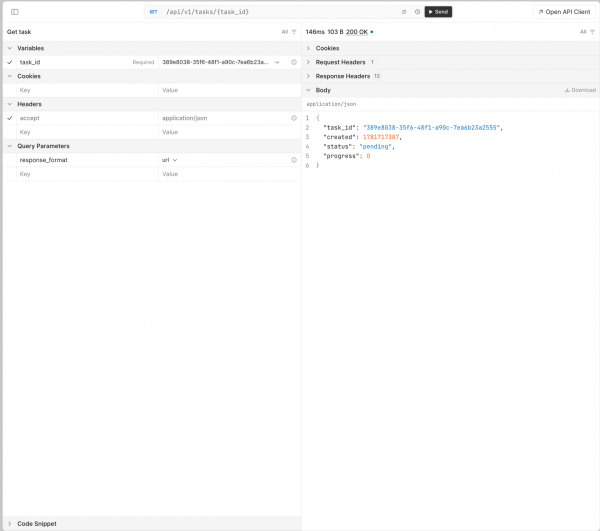Click the empty header Key field
The width and height of the screenshot is (600, 531).
pos(87,132)
